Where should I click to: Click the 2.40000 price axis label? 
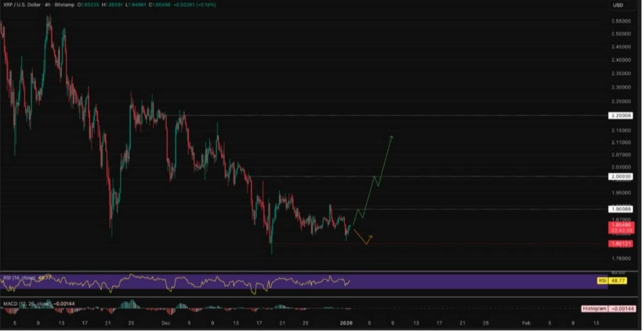(621, 60)
